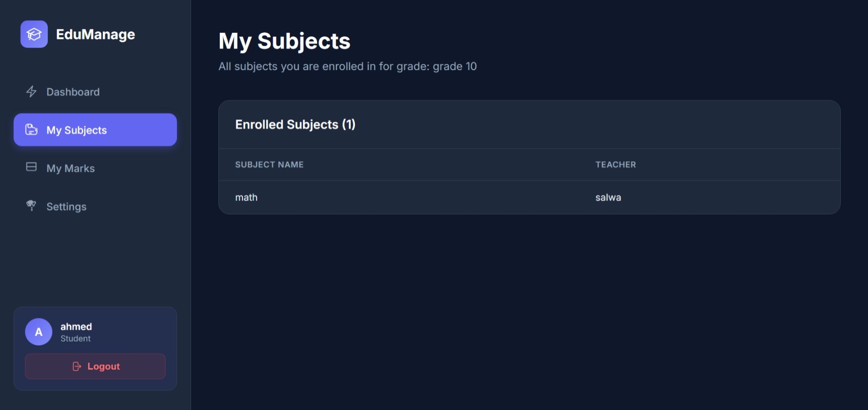Viewport: 868px width, 410px height.
Task: Click the Settings sidebar icon
Action: (x=31, y=206)
